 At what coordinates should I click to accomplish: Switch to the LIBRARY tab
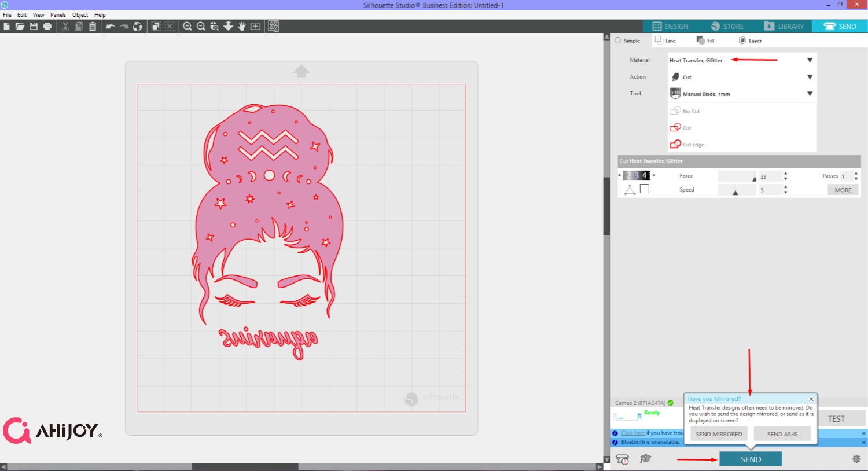784,27
